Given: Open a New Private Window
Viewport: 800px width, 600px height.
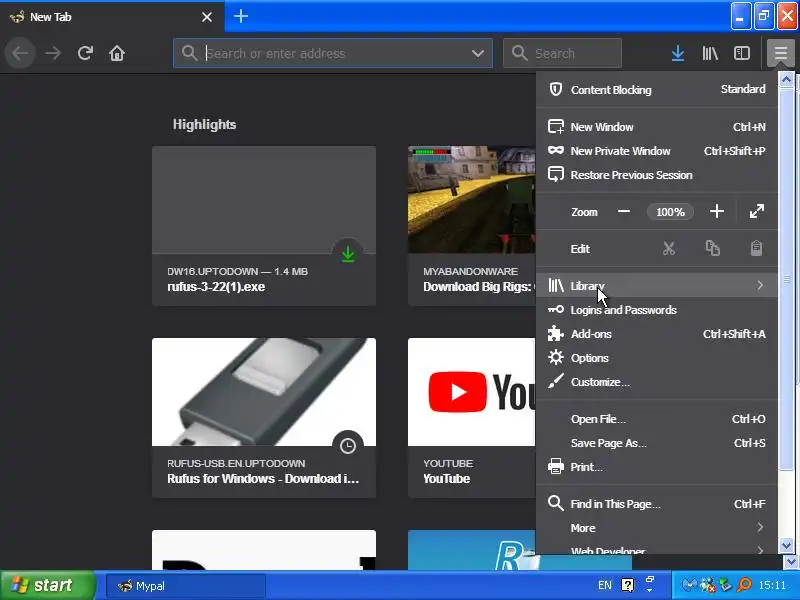Looking at the screenshot, I should [657, 151].
